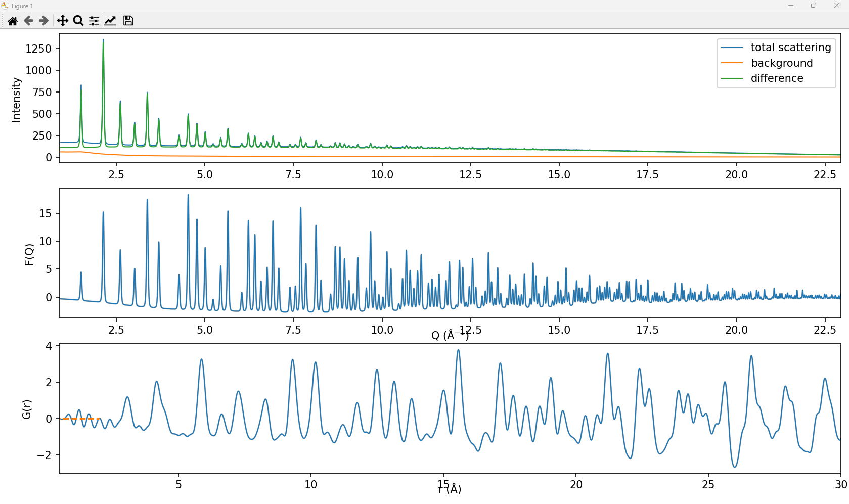Click the Intensity y-axis label
The image size is (849, 504).
pos(16,100)
